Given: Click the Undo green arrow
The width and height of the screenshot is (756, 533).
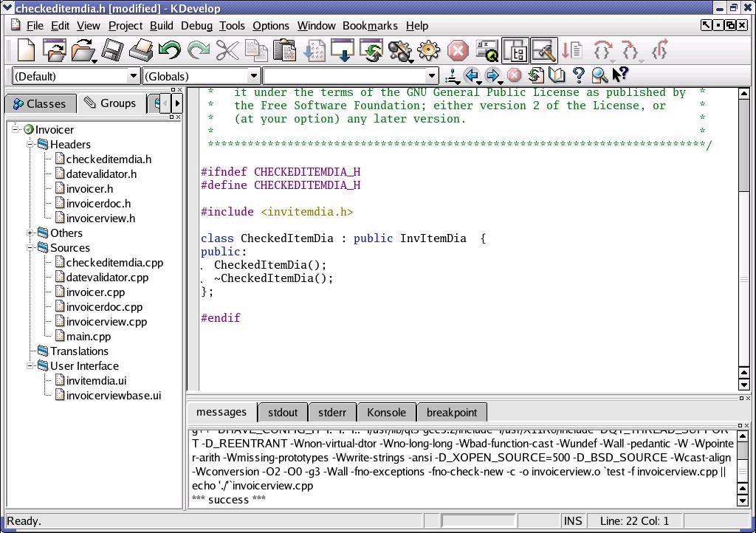Looking at the screenshot, I should click(x=170, y=50).
